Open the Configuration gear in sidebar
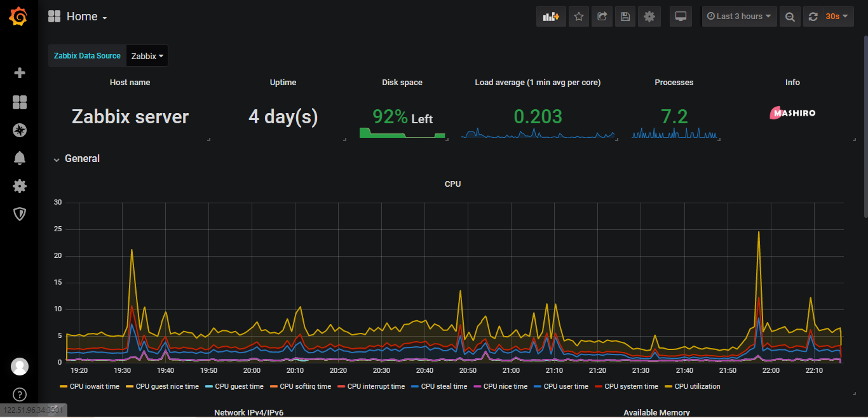 coord(20,186)
